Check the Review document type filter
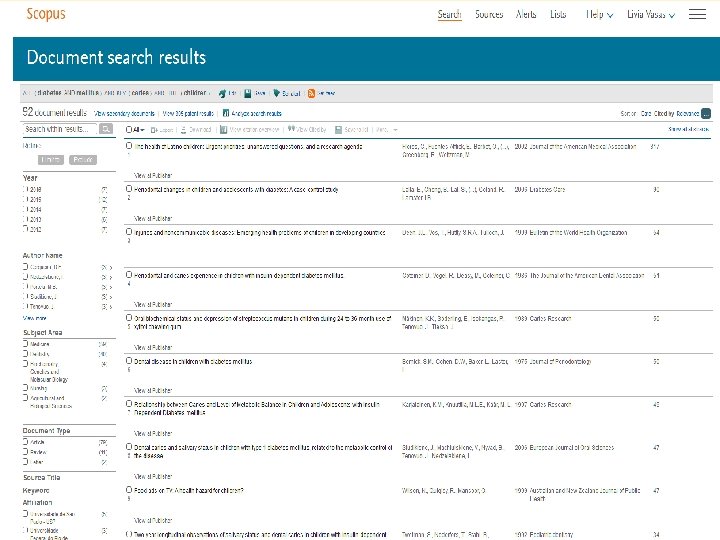 (25, 452)
